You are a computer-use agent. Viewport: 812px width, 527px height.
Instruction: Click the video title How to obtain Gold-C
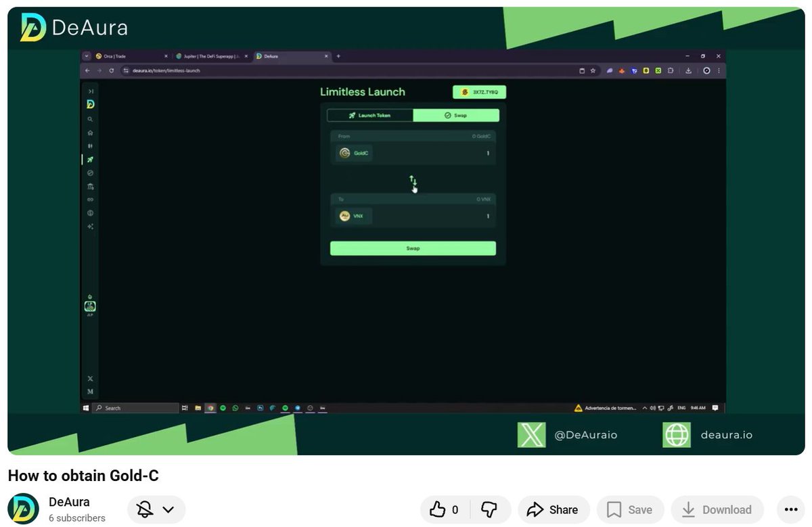pyautogui.click(x=83, y=476)
